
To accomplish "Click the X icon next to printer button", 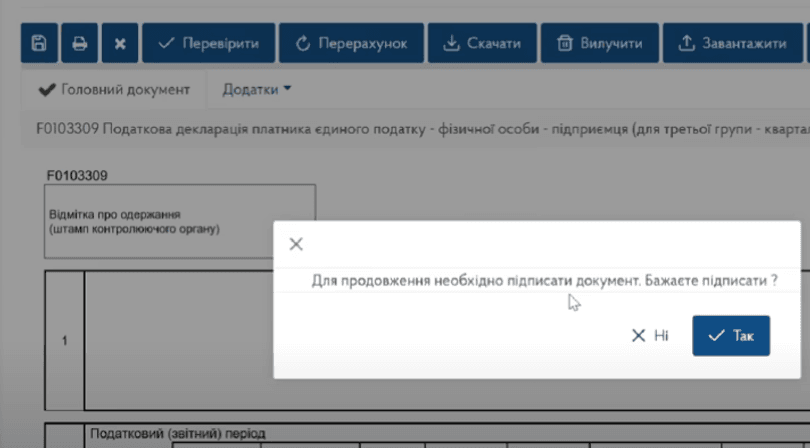I will 119,43.
